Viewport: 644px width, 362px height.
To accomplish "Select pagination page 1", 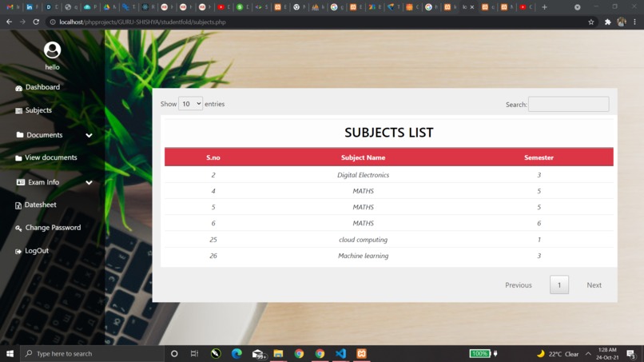I will [559, 284].
